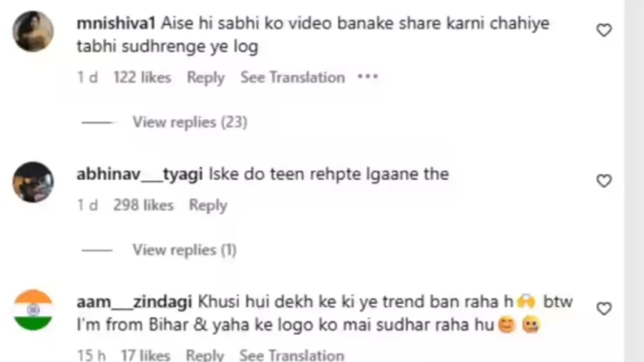Open mnishiva1's profile picture

pyautogui.click(x=33, y=31)
